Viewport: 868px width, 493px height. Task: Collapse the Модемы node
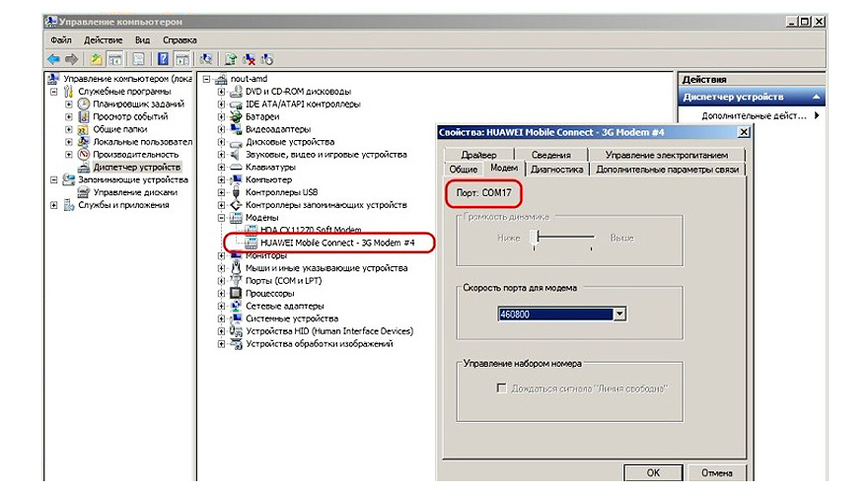pos(221,218)
